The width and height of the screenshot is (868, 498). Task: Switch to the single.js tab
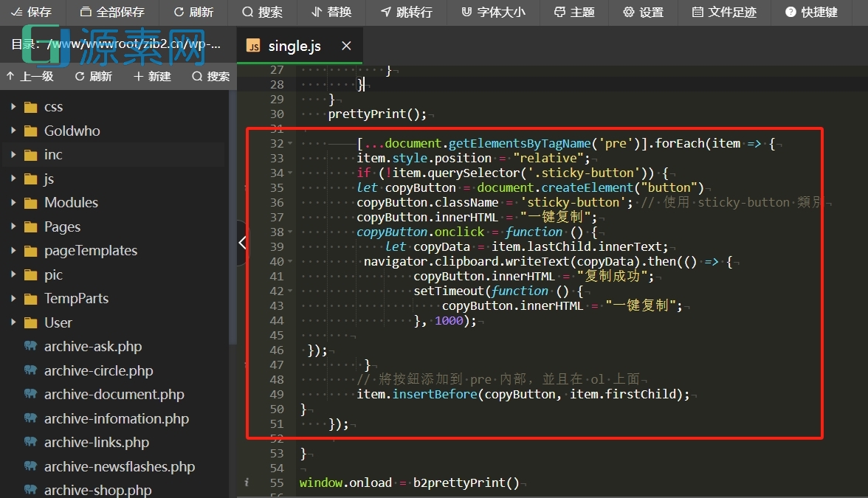pos(294,46)
